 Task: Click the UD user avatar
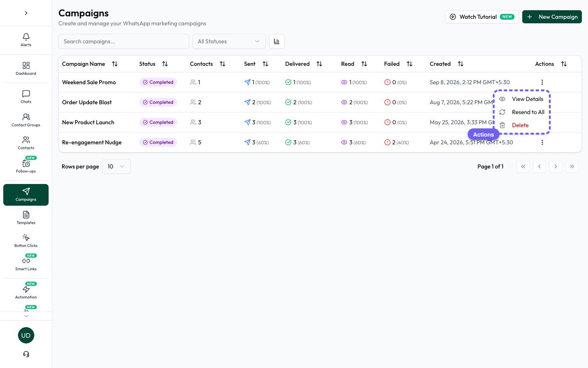pyautogui.click(x=26, y=335)
